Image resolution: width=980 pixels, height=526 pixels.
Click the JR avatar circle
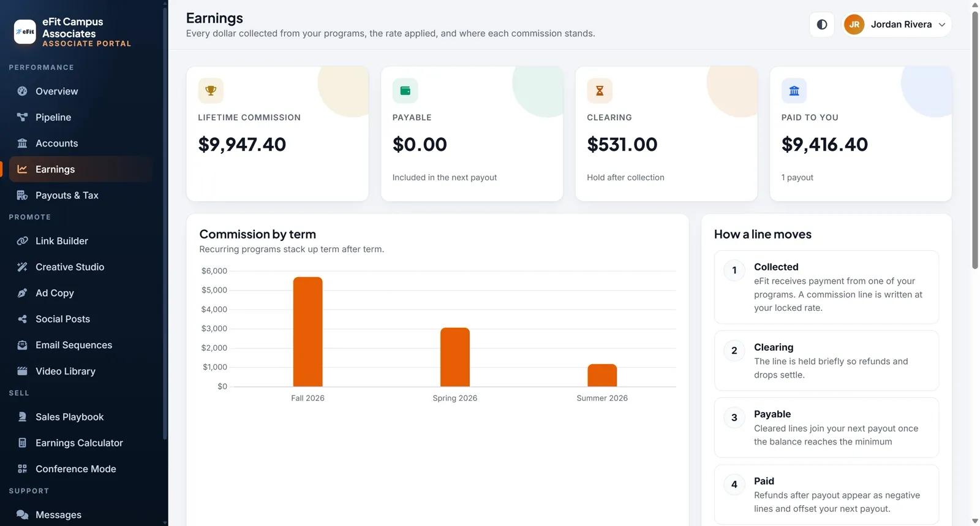tap(854, 25)
